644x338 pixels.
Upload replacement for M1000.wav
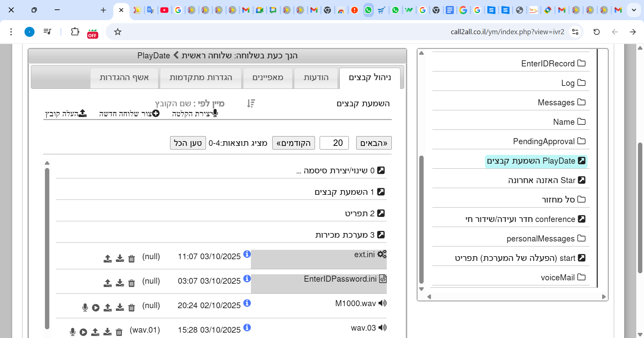[108, 307]
